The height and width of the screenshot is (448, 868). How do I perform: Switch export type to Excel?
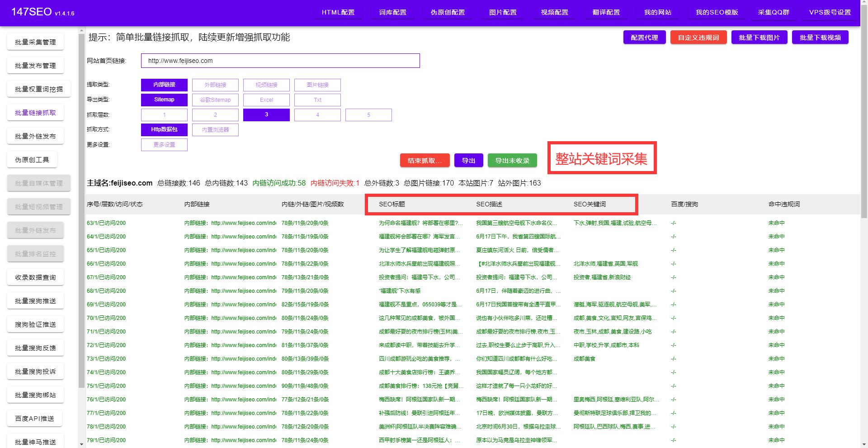point(266,100)
